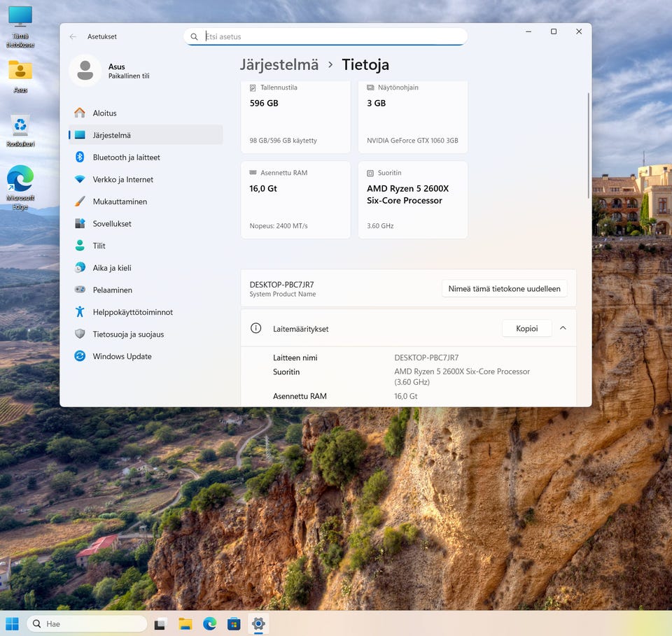672x636 pixels.
Task: Click the Asus user avatar picture
Action: pyautogui.click(x=85, y=71)
